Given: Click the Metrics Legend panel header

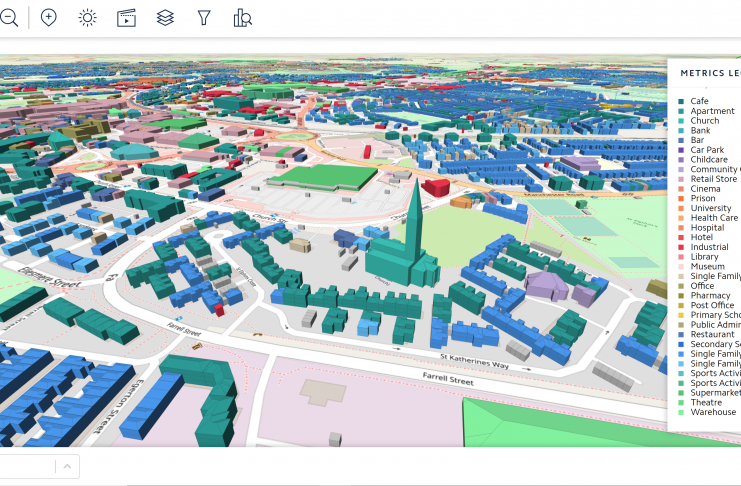Looking at the screenshot, I should [709, 73].
